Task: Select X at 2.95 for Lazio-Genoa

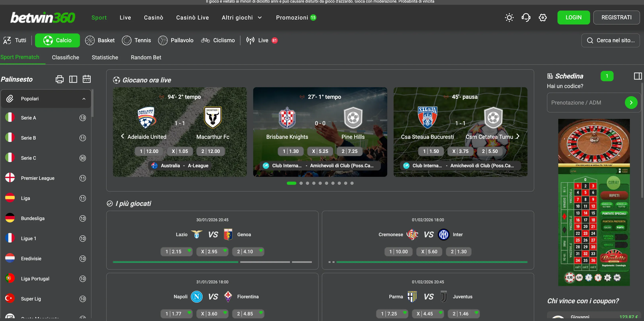Action: tap(212, 252)
